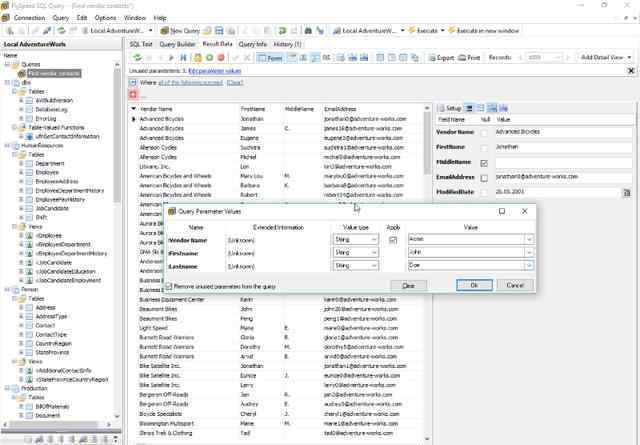Click the results grid vertical scrollbar

pyautogui.click(x=427, y=274)
